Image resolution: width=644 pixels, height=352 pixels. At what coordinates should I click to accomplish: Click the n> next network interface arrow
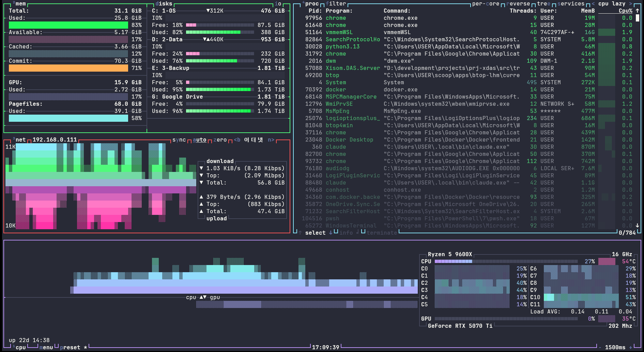271,140
